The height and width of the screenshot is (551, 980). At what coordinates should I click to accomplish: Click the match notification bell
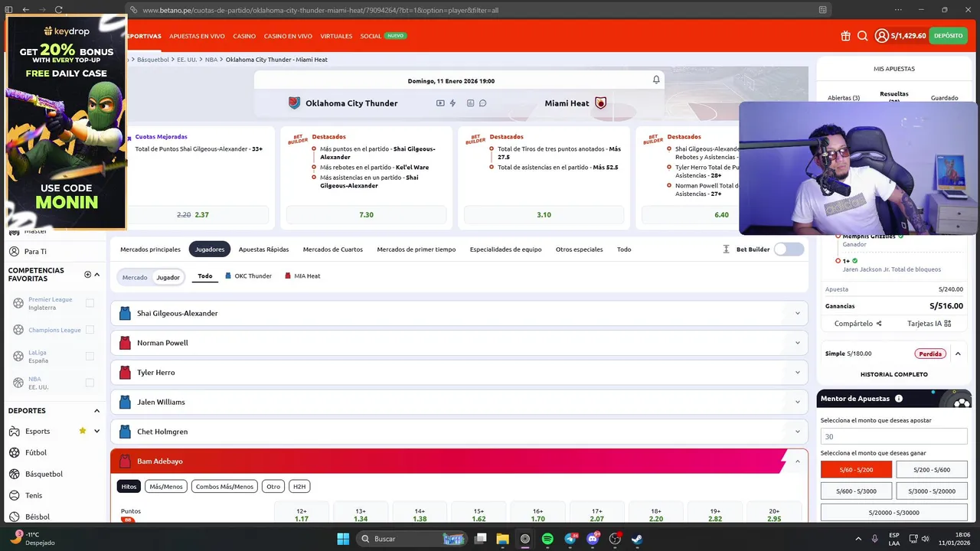[x=656, y=80]
